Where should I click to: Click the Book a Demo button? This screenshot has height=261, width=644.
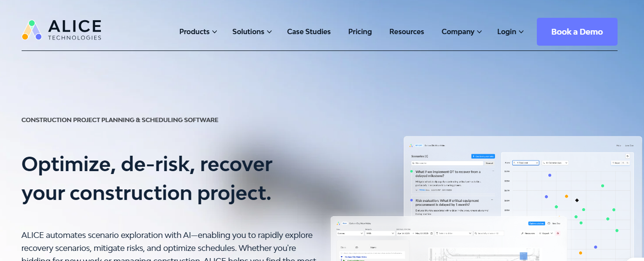tap(577, 32)
